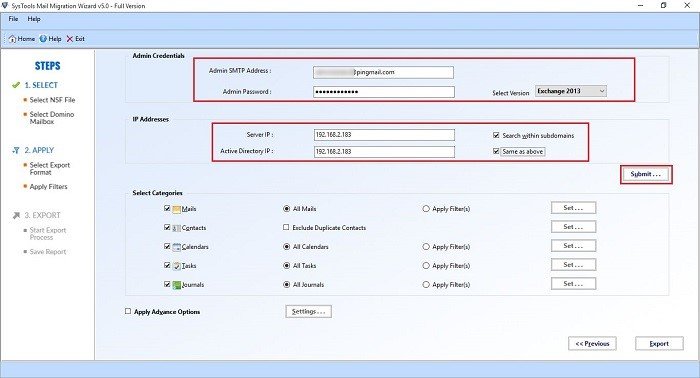
Task: Click the Journals category icon
Action: coord(176,285)
